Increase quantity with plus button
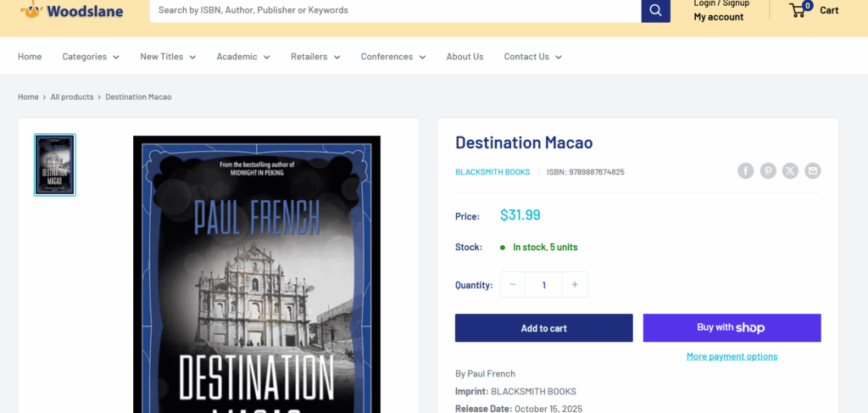Screen dimensions: 868x413 pos(574,285)
